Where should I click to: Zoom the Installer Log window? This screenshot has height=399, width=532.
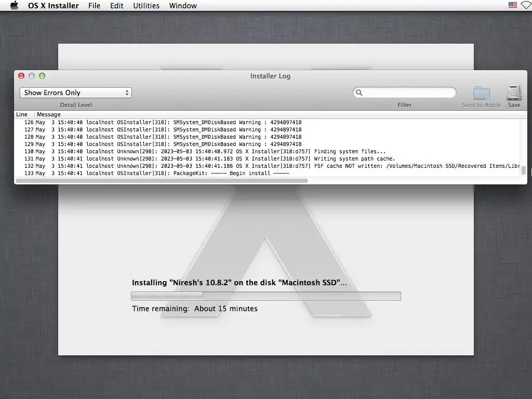[42, 76]
